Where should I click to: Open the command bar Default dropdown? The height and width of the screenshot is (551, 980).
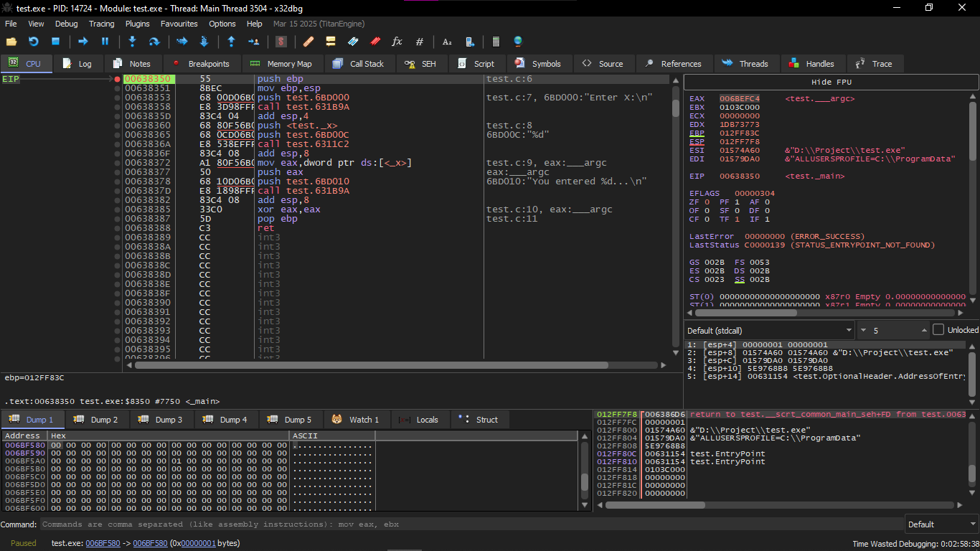[940, 524]
